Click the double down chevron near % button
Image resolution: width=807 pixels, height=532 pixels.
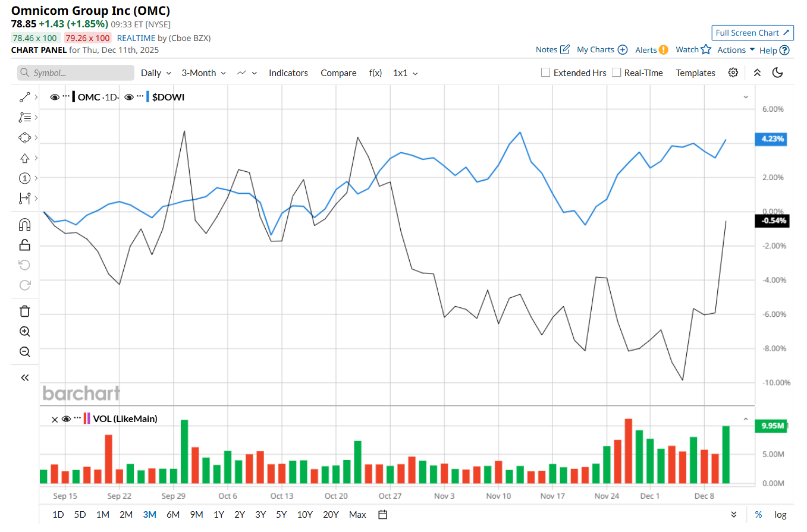734,514
